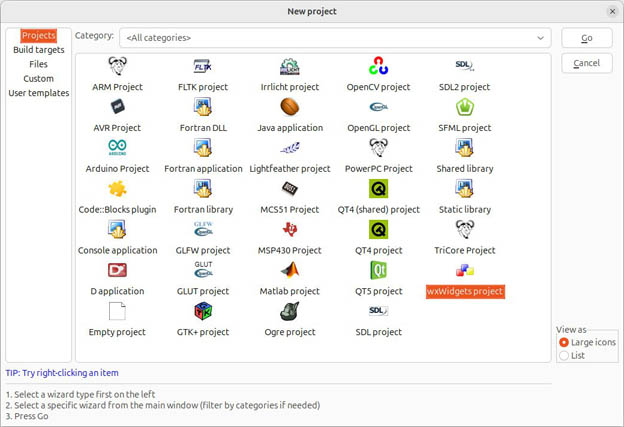This screenshot has width=624, height=427.
Task: Switch to Build targets wizard type
Action: pyautogui.click(x=39, y=50)
